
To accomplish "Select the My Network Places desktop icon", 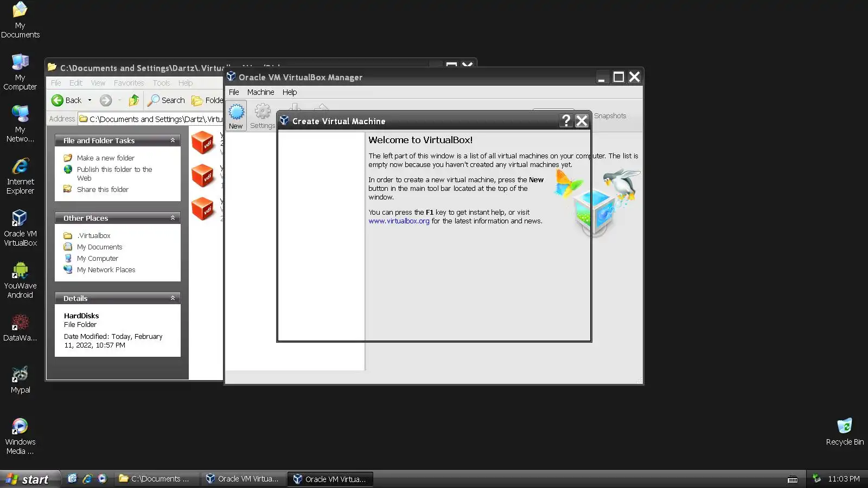I will pos(20,124).
